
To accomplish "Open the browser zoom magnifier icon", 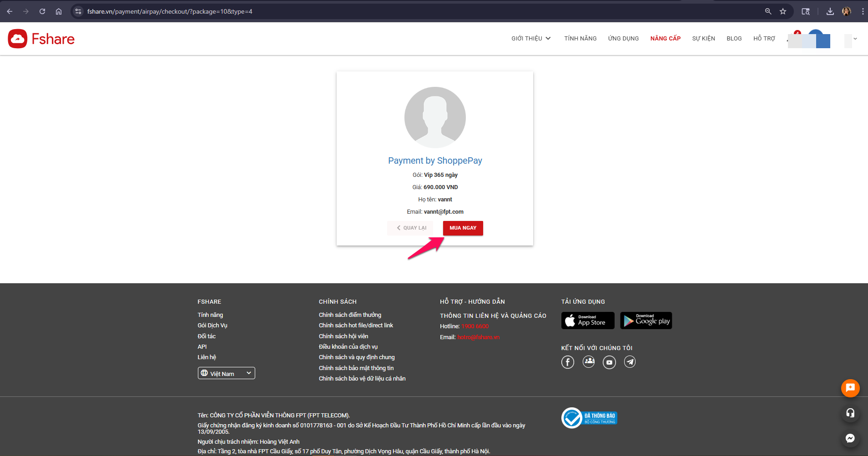I will click(x=768, y=11).
